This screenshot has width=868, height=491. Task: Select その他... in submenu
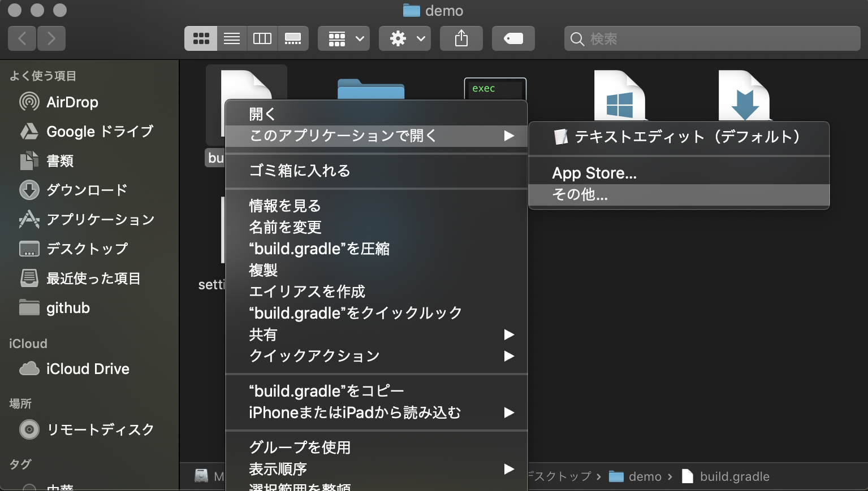coord(679,195)
